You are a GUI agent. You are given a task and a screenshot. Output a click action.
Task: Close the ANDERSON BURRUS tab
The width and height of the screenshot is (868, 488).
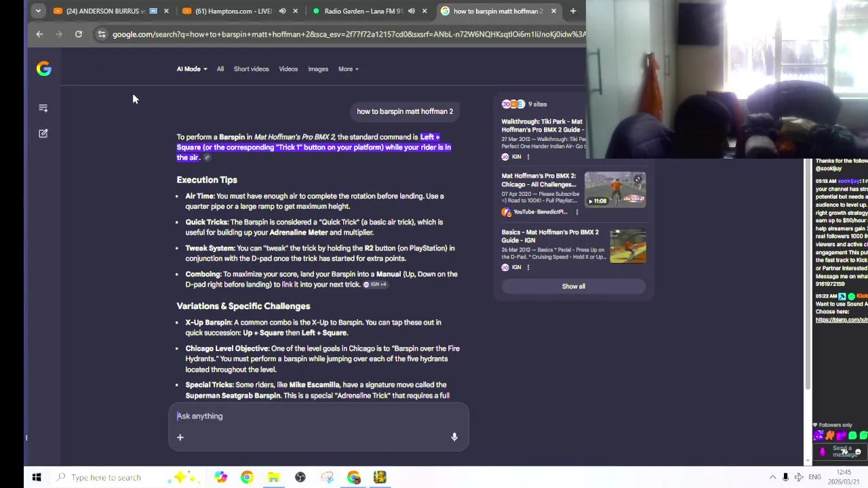pos(166,11)
